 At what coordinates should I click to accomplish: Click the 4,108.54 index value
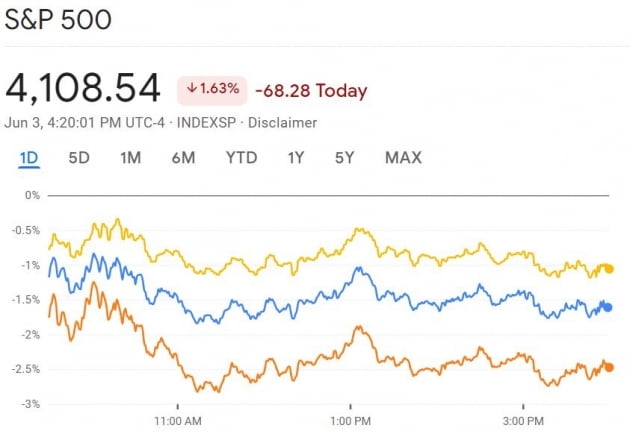tap(83, 89)
